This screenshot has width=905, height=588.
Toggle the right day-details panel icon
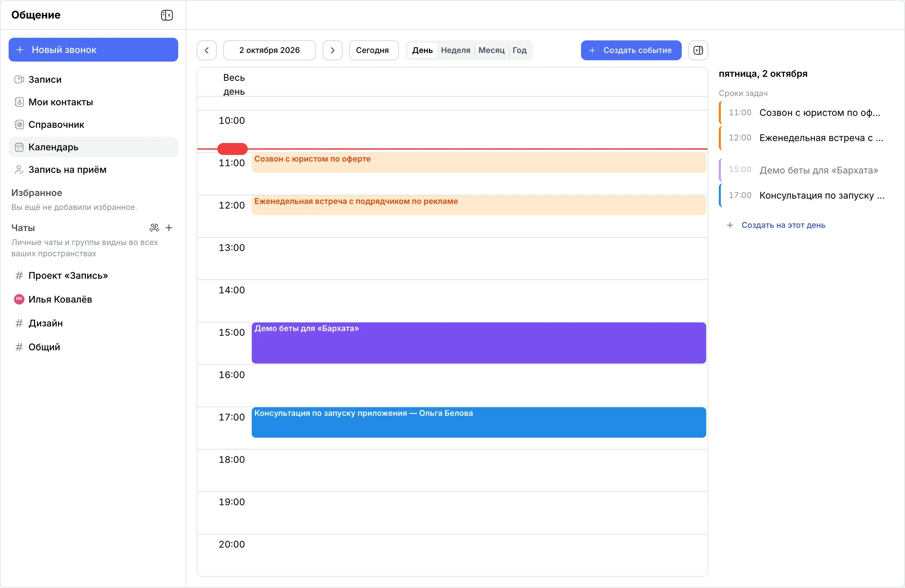click(698, 50)
